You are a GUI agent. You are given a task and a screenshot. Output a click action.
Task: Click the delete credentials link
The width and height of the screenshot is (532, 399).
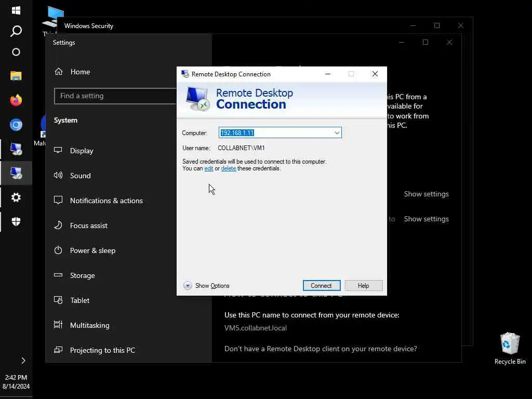pos(229,169)
